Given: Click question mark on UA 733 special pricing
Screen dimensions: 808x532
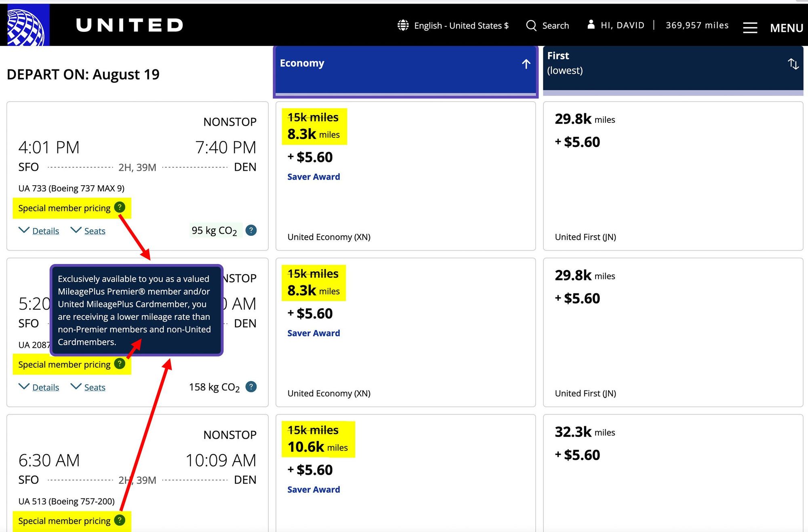Looking at the screenshot, I should 120,207.
